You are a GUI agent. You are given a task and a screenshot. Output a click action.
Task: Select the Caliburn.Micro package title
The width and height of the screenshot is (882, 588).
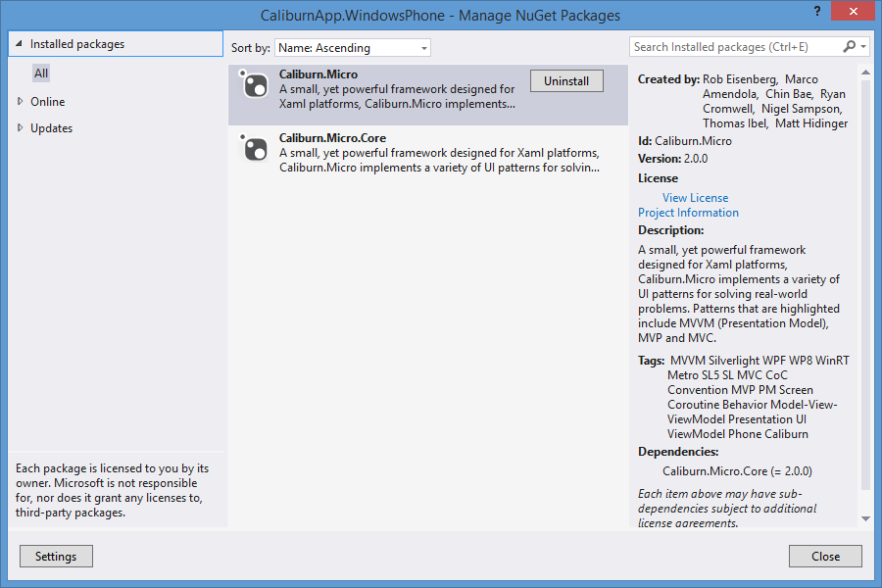318,74
